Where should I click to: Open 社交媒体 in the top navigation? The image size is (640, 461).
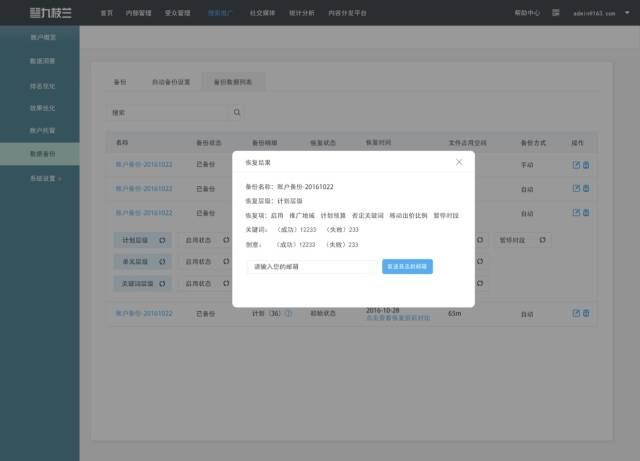tap(262, 13)
